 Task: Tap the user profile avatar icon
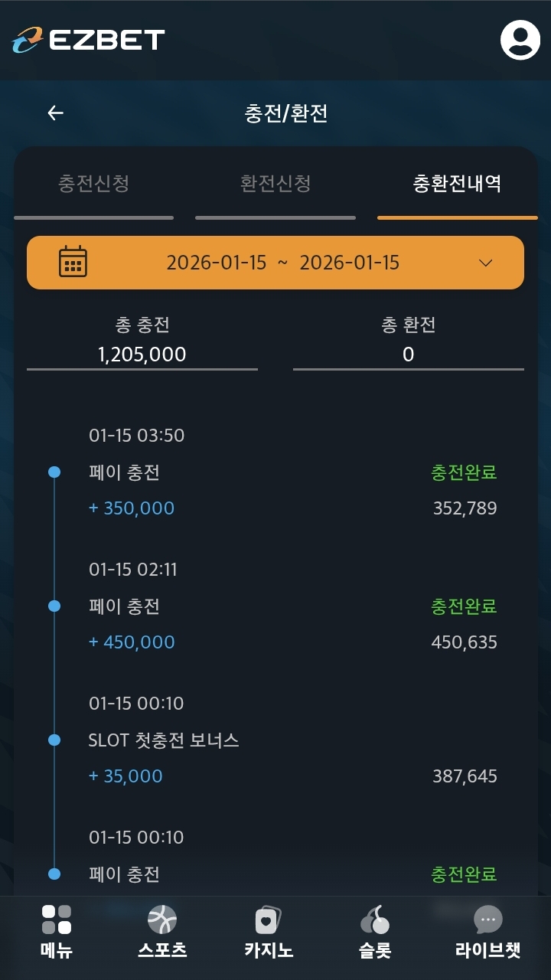tap(520, 40)
